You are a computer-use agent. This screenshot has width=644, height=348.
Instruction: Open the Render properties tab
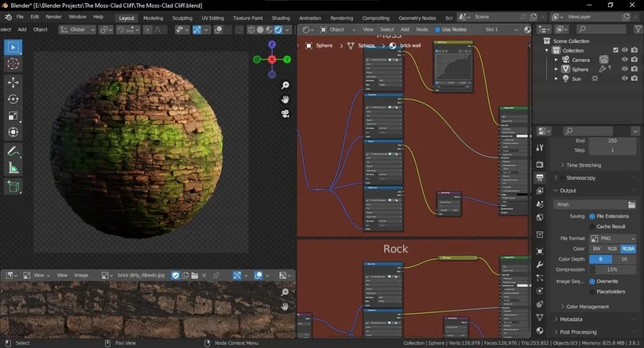(540, 164)
